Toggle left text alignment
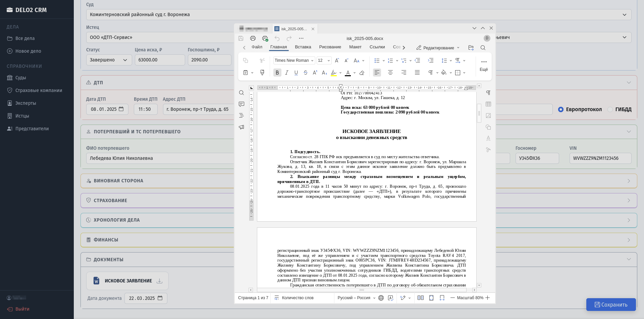This screenshot has width=644, height=319. point(377,73)
